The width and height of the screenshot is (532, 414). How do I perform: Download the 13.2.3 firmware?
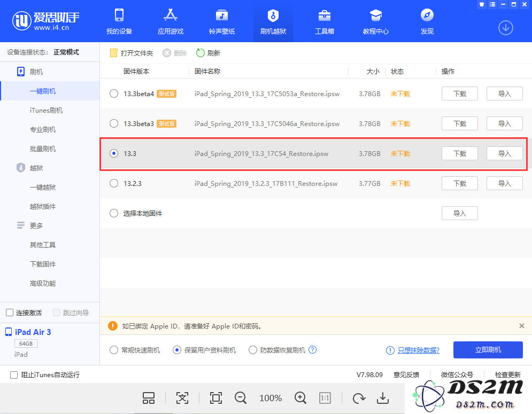[x=460, y=183]
